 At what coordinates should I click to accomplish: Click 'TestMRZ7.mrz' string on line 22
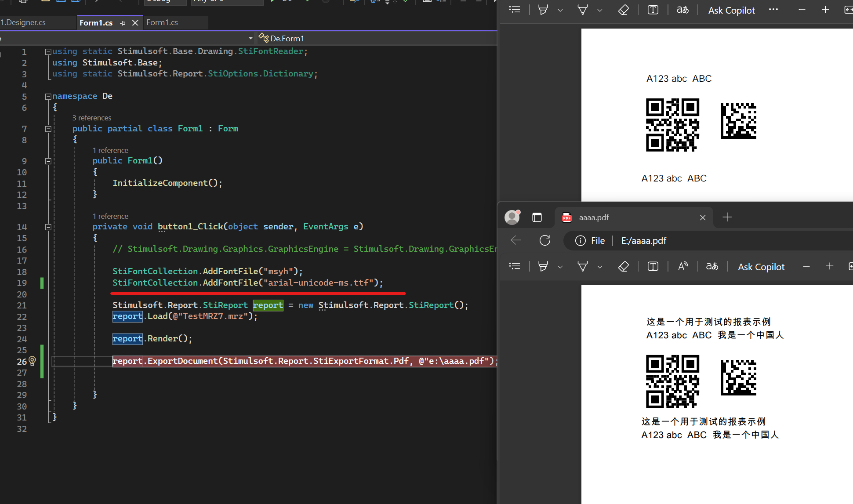[213, 316]
